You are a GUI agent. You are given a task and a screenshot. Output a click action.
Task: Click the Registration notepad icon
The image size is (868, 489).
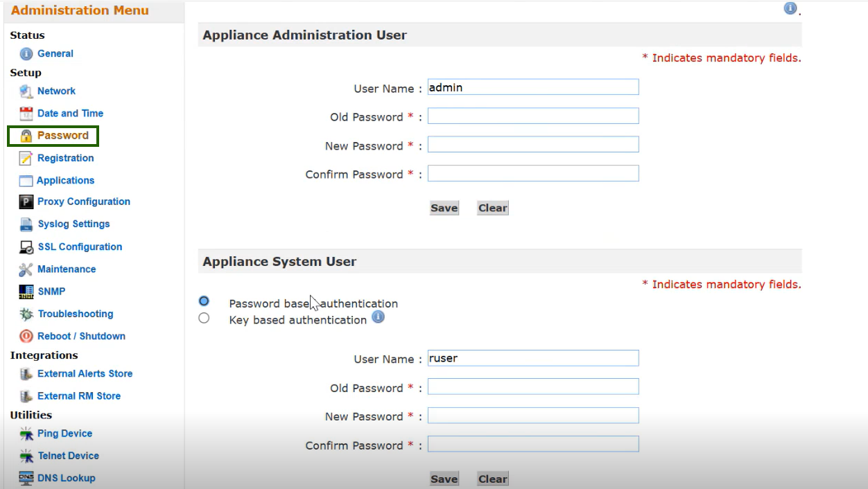pyautogui.click(x=26, y=159)
